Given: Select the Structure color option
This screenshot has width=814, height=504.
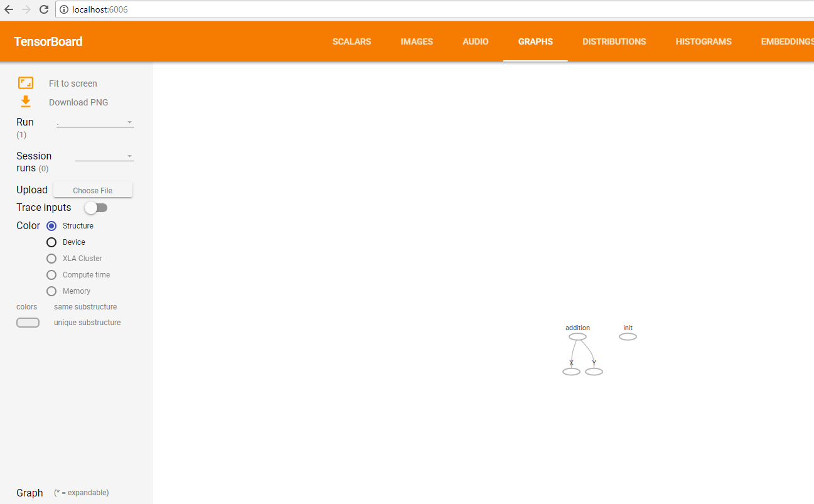Looking at the screenshot, I should [x=51, y=226].
